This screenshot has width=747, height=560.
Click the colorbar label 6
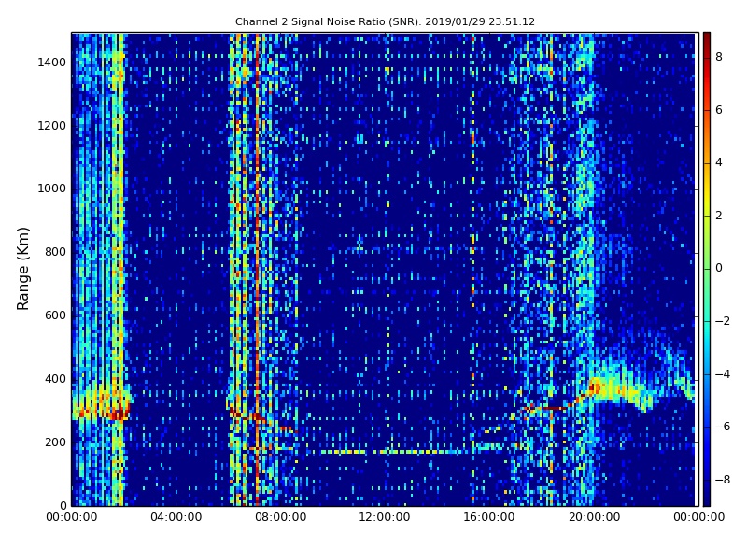719,110
